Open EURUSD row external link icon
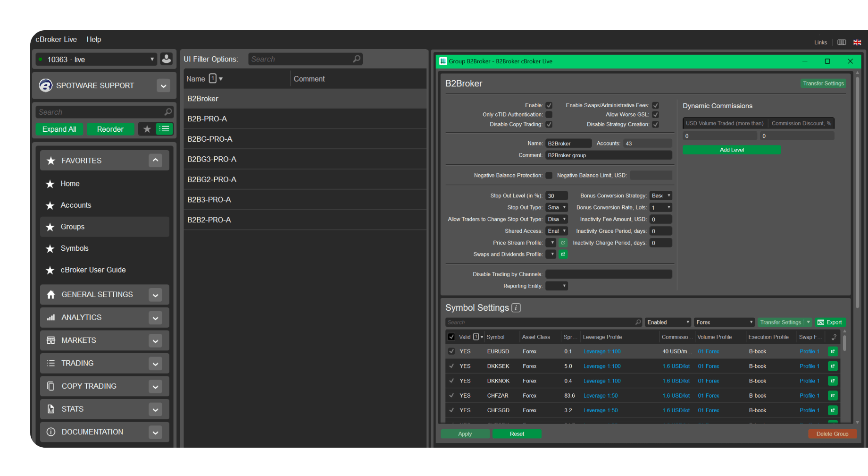 pyautogui.click(x=833, y=351)
